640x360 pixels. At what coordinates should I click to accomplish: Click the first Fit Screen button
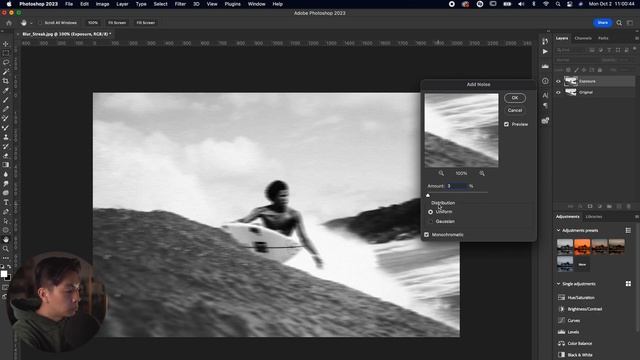[x=117, y=23]
